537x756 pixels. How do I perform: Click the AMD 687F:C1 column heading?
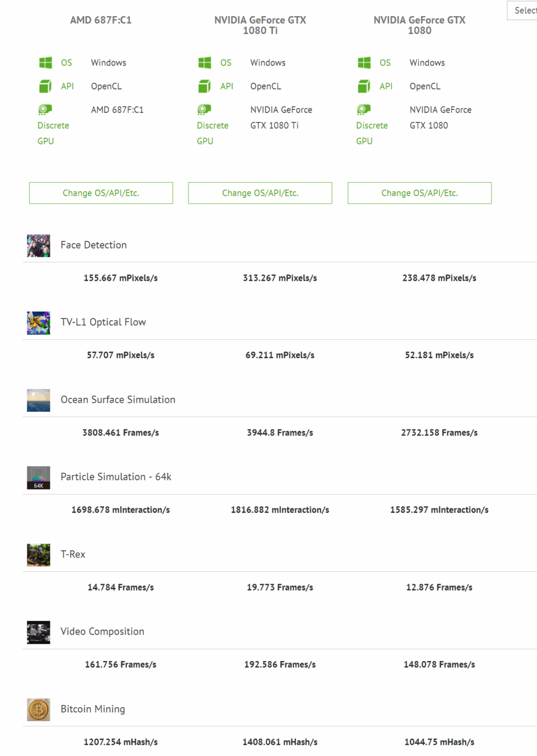(x=101, y=20)
